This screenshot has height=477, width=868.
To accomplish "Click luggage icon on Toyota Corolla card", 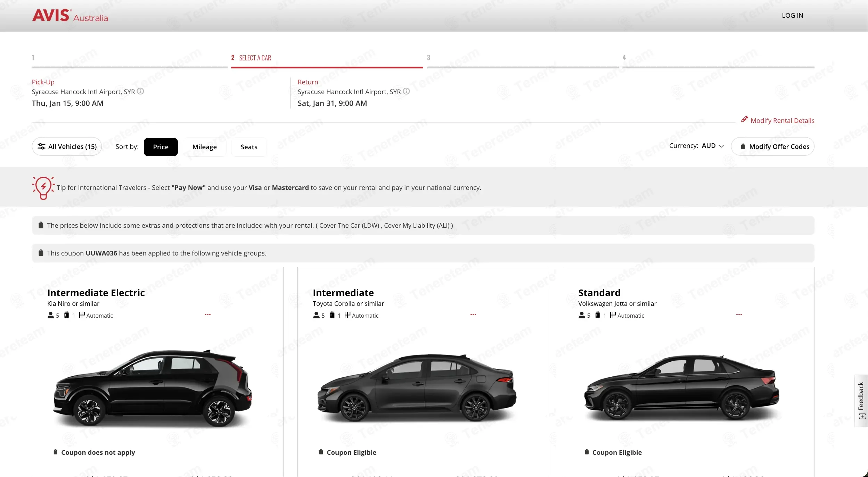I will coord(332,315).
